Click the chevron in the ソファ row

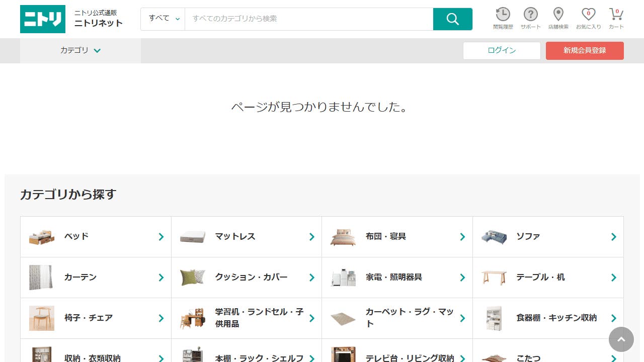click(613, 237)
